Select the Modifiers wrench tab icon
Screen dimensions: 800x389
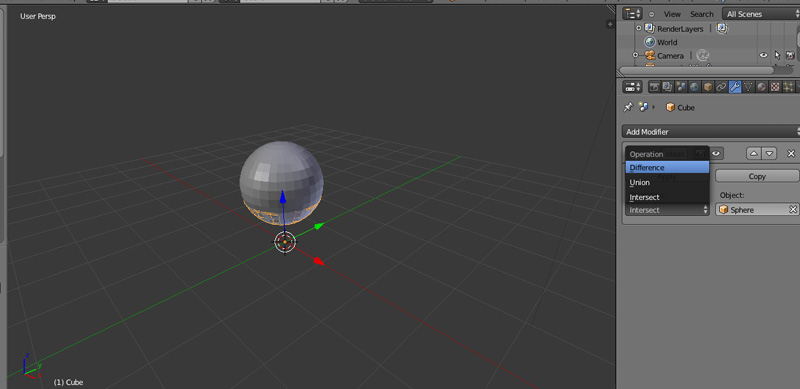coord(735,87)
